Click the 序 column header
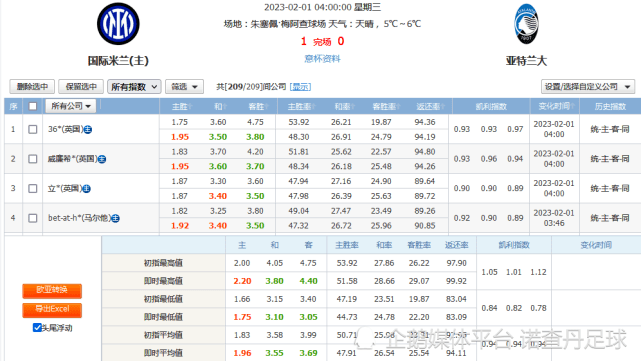This screenshot has height=361, width=641. pos(13,107)
